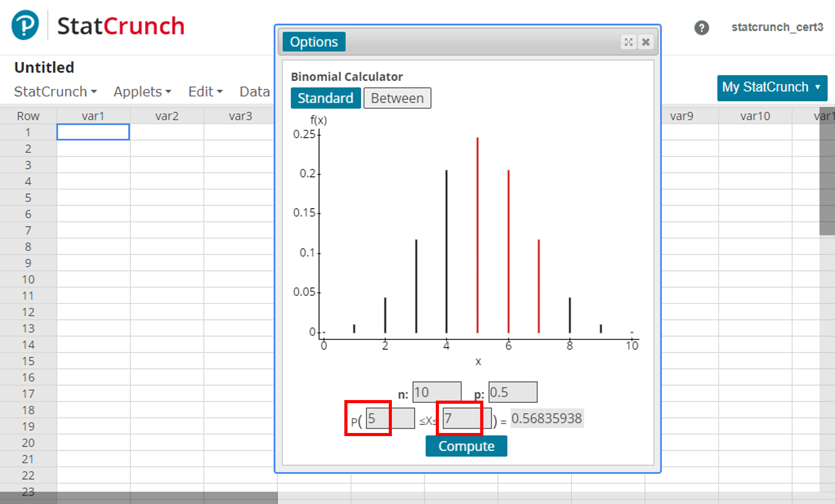Click the n value input field
835x504 pixels.
(436, 392)
